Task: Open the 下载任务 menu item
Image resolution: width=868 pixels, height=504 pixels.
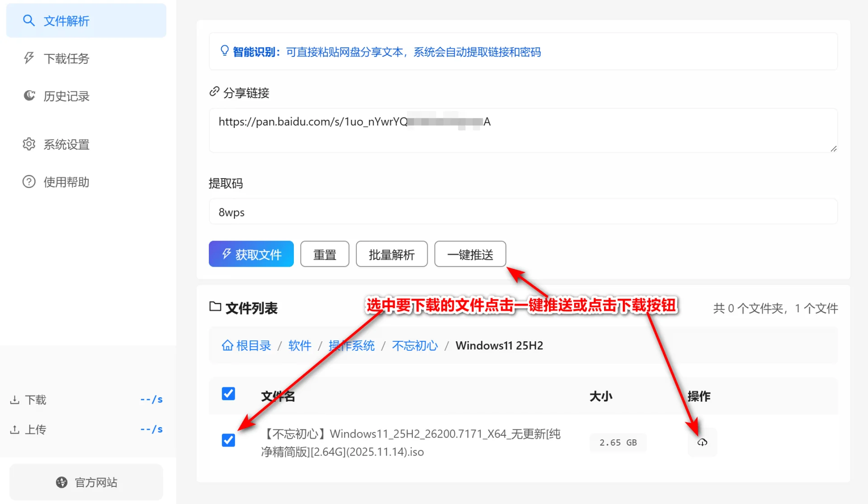Action: 66,58
